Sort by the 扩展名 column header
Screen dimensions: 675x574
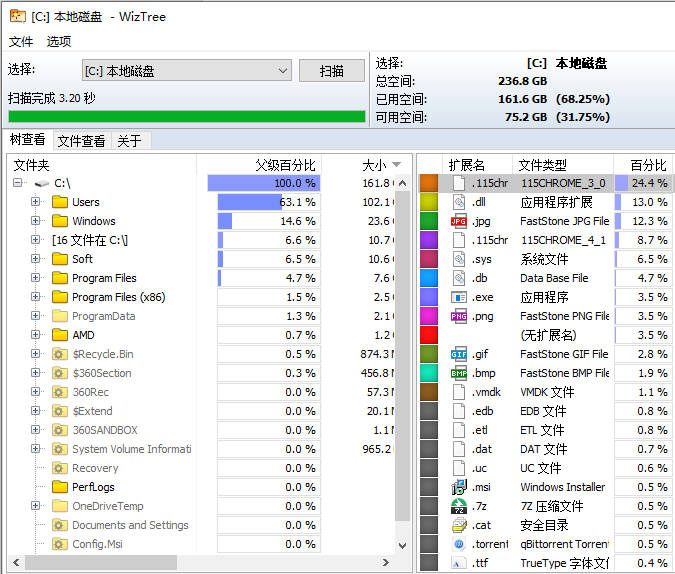click(477, 165)
